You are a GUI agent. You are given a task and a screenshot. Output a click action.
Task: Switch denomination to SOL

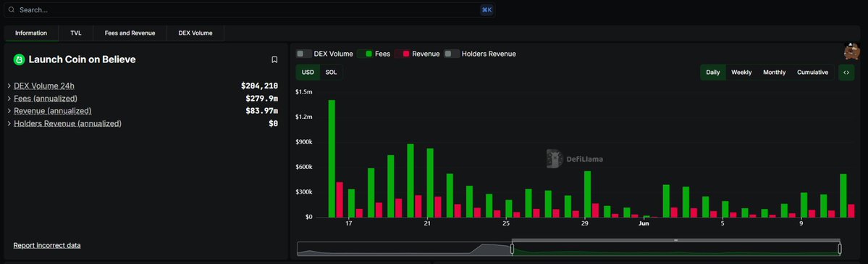(331, 73)
